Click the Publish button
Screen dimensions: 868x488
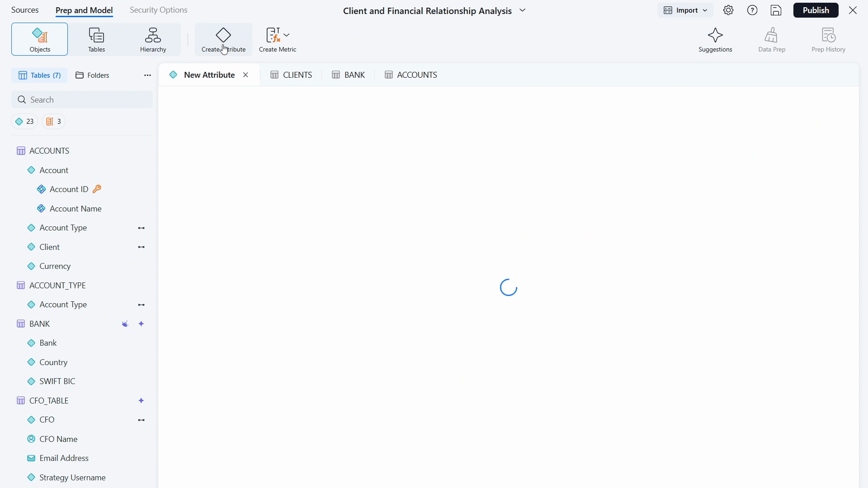coord(816,10)
